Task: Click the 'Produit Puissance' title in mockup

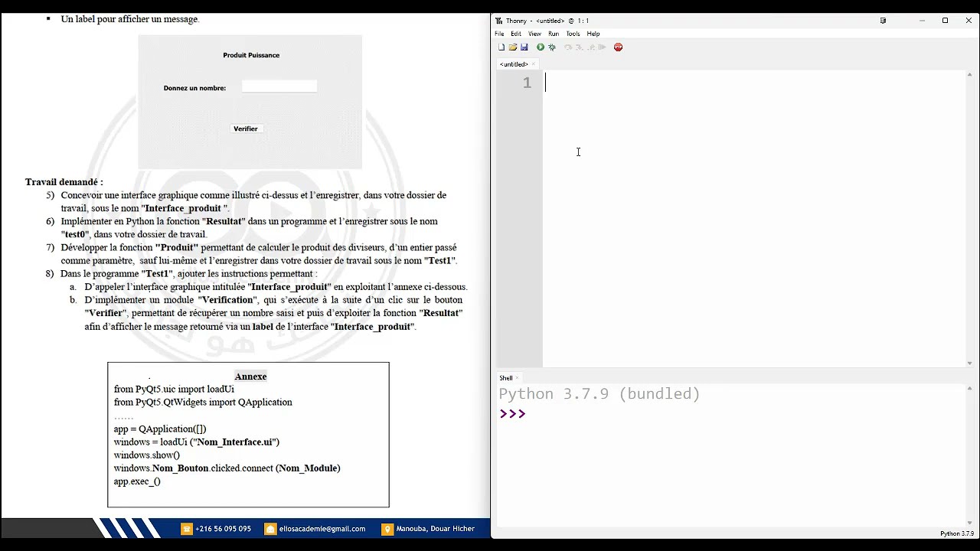Action: 251,55
